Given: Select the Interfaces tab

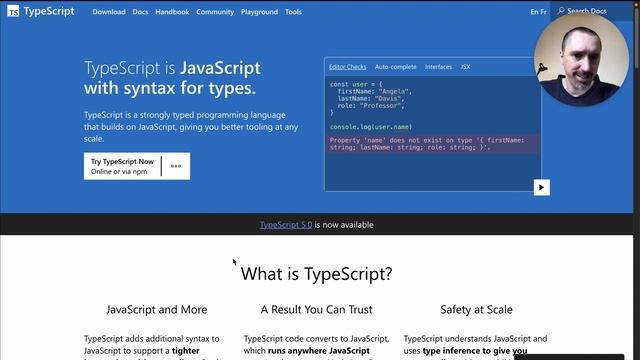Looking at the screenshot, I should 438,67.
